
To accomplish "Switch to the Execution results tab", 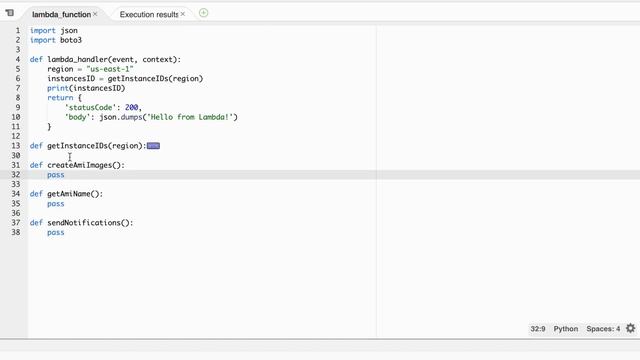I will tap(149, 14).
